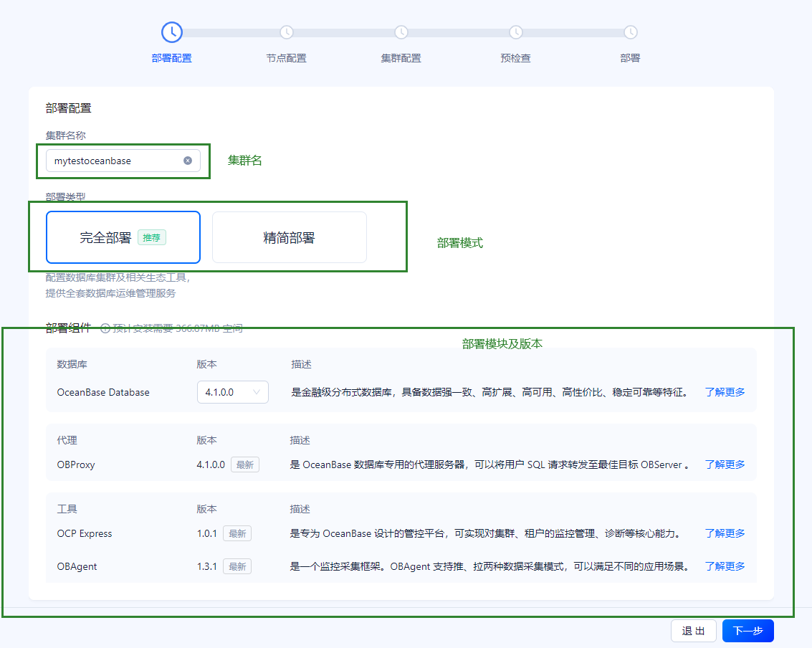Select the 精简部署 deployment type card
Screen dimensions: 812x648
pyautogui.click(x=290, y=237)
